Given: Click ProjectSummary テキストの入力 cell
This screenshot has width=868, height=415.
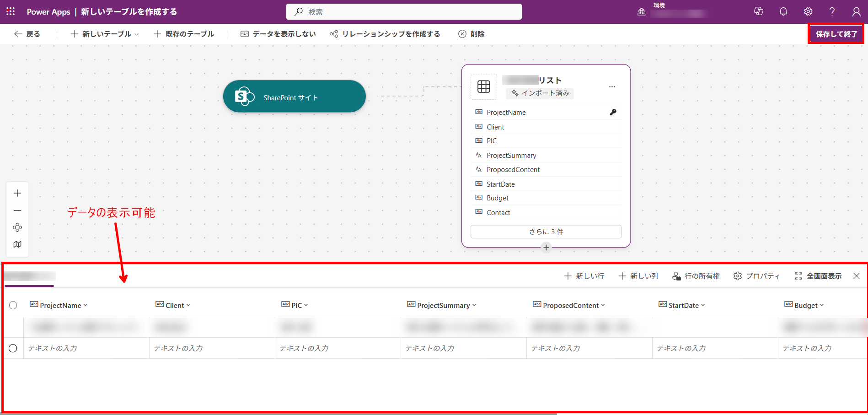Looking at the screenshot, I should [464, 348].
